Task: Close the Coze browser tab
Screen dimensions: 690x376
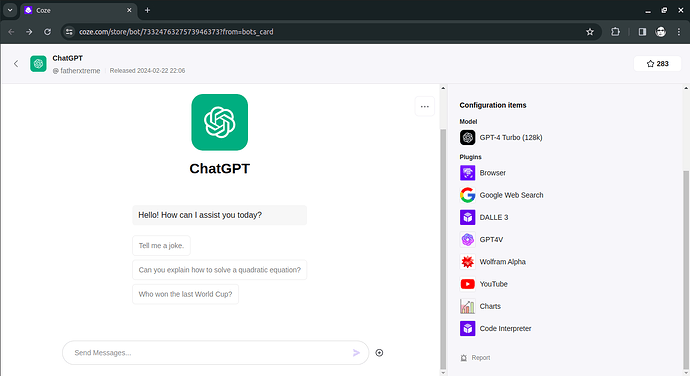Action: tap(129, 10)
